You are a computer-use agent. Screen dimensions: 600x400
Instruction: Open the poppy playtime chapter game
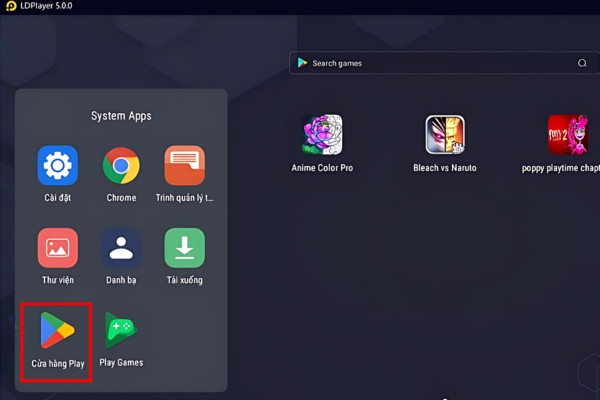tap(568, 135)
